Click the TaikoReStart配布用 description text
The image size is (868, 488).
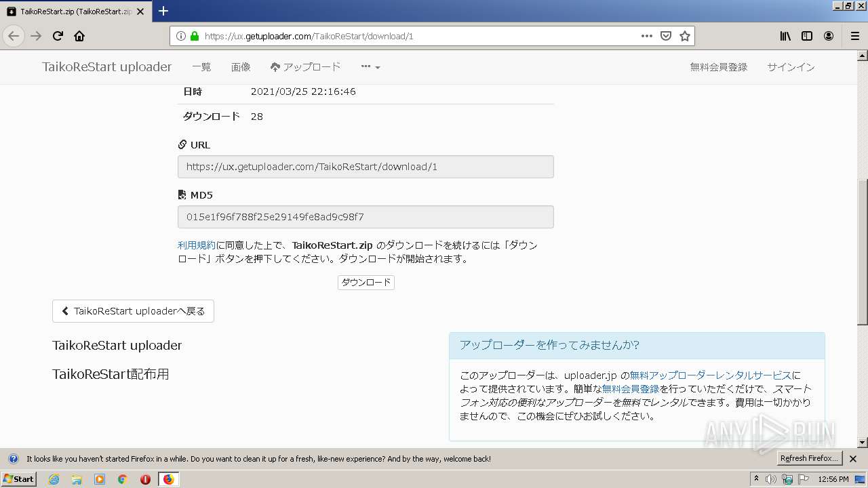[x=111, y=374]
